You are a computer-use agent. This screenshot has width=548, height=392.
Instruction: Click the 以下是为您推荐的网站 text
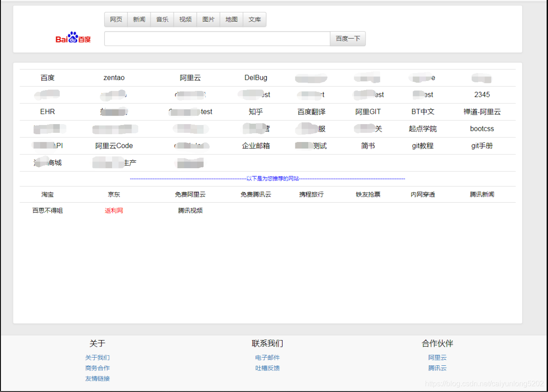(272, 179)
